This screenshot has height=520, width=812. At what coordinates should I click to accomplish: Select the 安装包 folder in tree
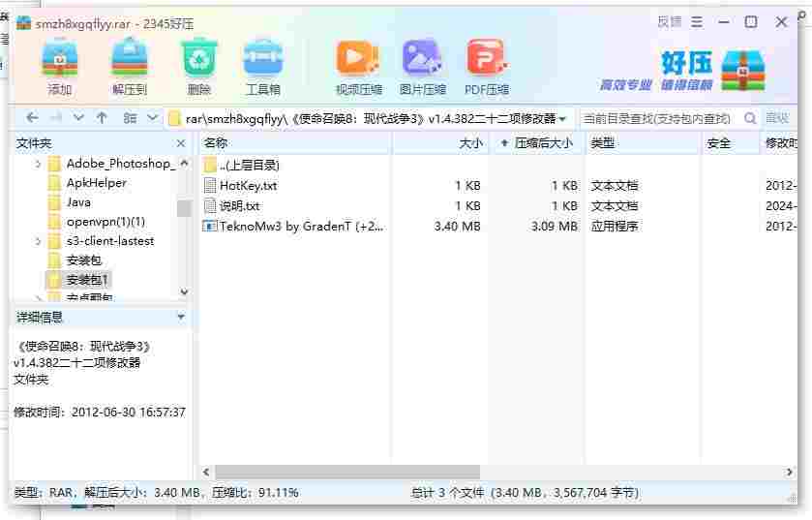click(83, 260)
